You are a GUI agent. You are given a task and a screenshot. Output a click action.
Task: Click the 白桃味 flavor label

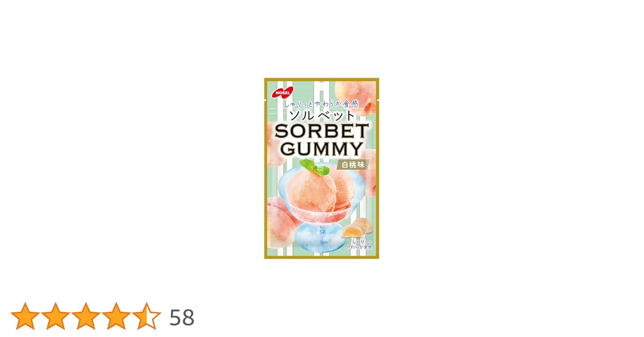click(353, 164)
